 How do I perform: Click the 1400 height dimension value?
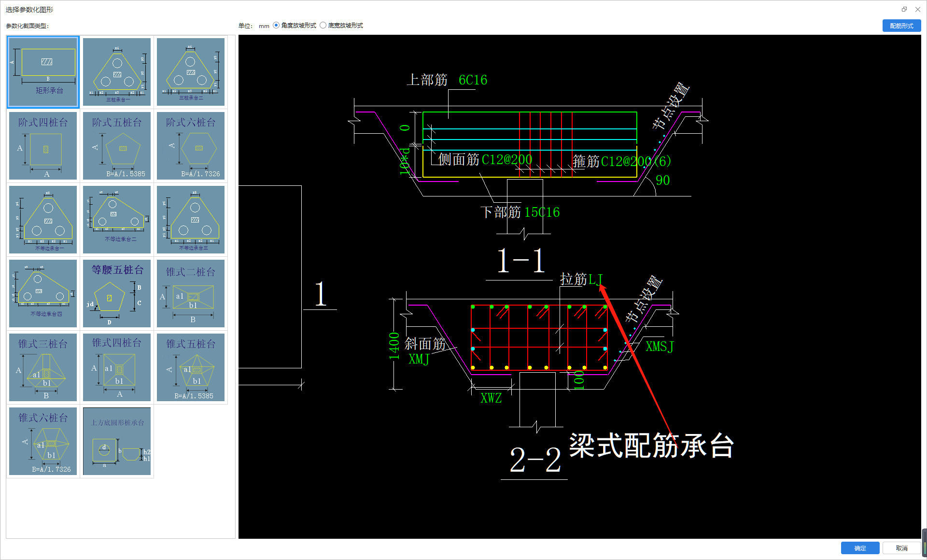(x=394, y=346)
